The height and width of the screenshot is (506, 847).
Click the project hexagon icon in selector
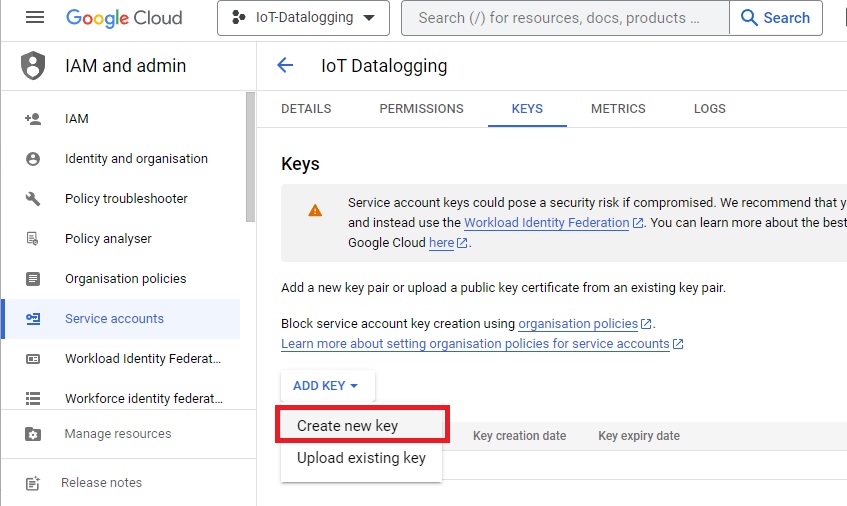click(238, 17)
